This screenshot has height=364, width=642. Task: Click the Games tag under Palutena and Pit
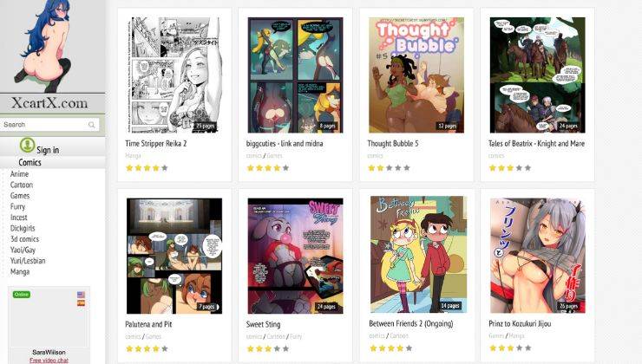tap(154, 336)
